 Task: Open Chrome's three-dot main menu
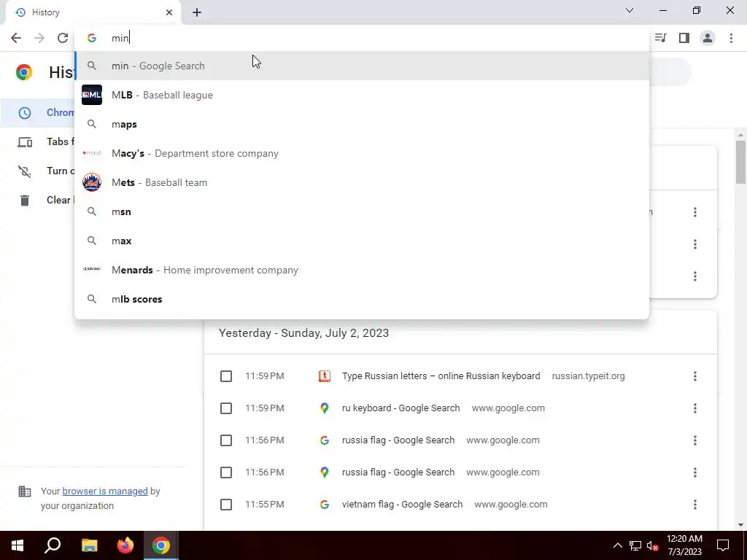point(731,38)
